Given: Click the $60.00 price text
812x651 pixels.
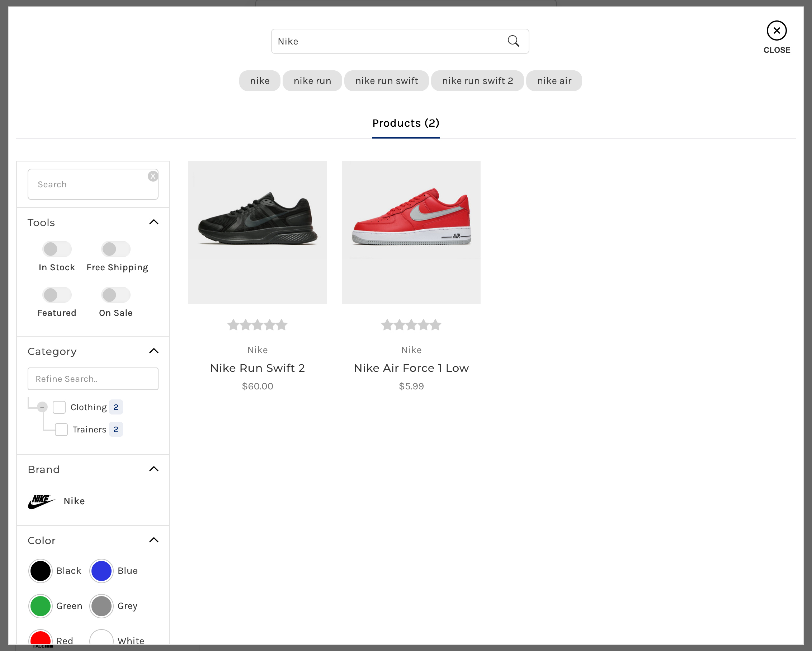Looking at the screenshot, I should (x=258, y=387).
